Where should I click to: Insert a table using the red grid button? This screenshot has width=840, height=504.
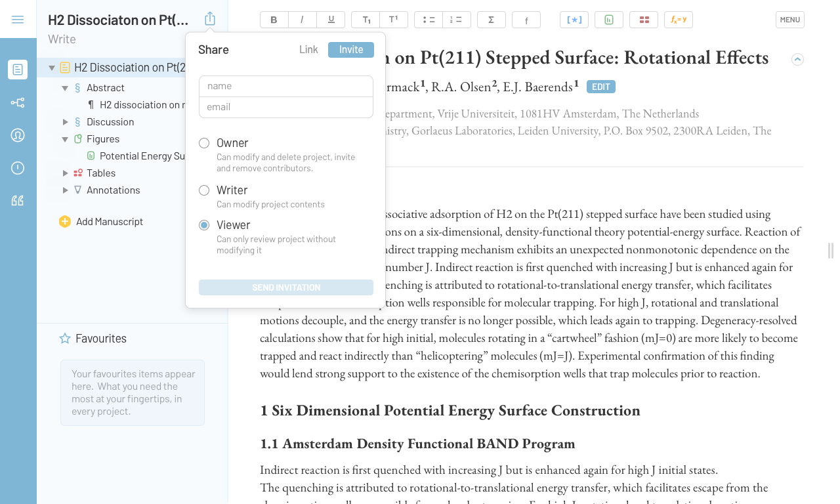tap(644, 20)
